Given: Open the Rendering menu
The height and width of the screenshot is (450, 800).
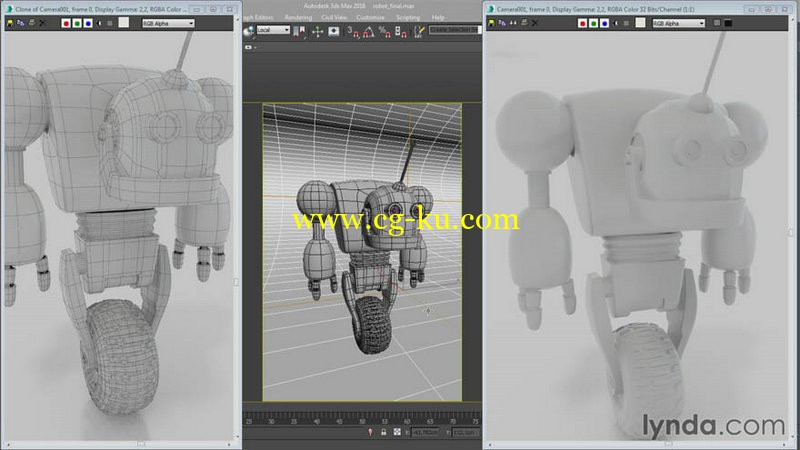Looking at the screenshot, I should pos(298,17).
